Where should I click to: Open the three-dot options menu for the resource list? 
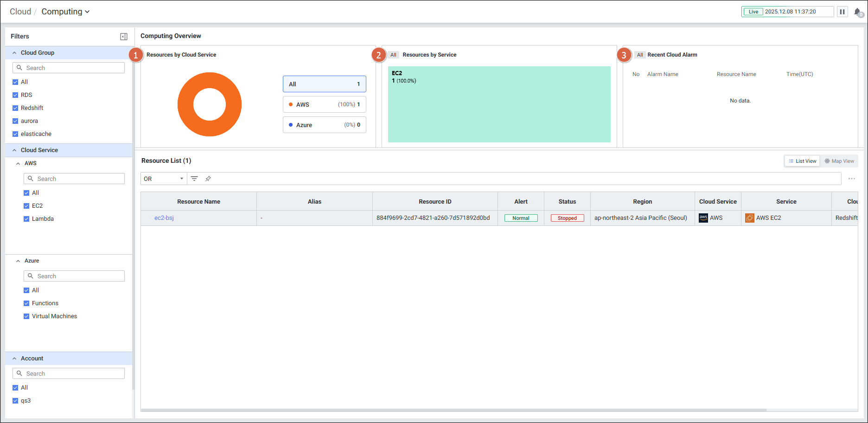click(851, 179)
